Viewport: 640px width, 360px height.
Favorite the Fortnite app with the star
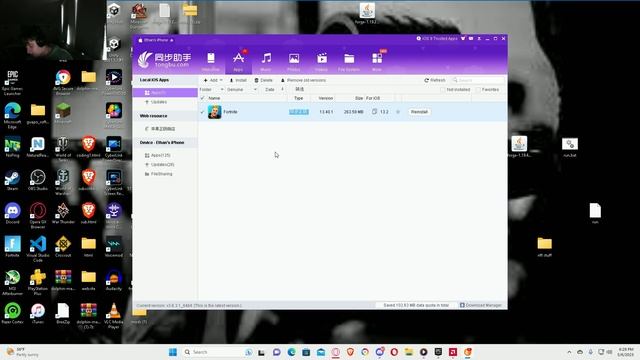pyautogui.click(x=398, y=112)
